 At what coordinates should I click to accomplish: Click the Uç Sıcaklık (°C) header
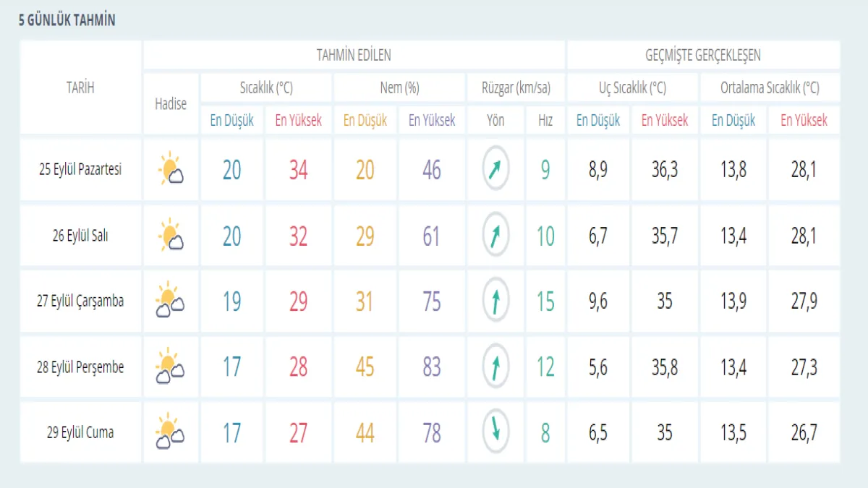(632, 88)
